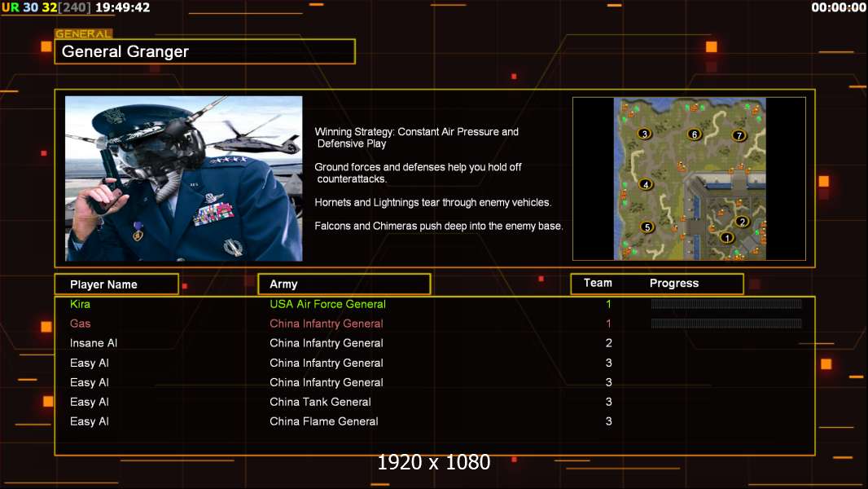Click Gas's China Infantry General army
Image resolution: width=868 pixels, height=489 pixels.
327,324
